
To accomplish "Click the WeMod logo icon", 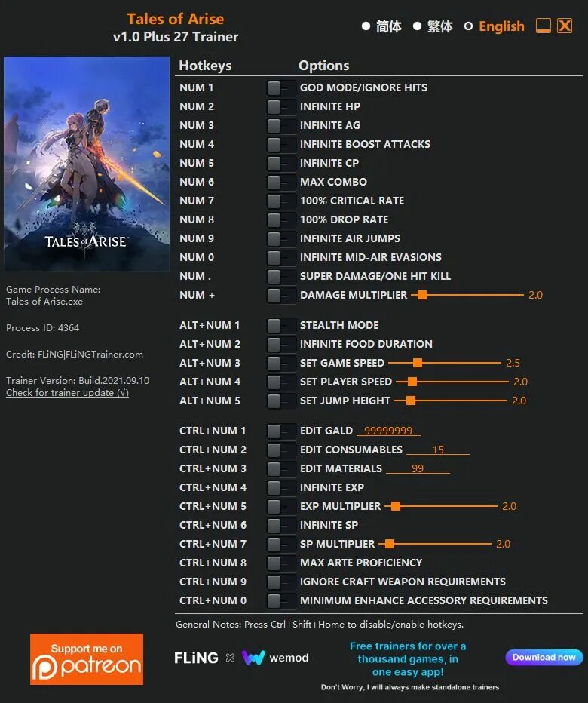I will (253, 658).
